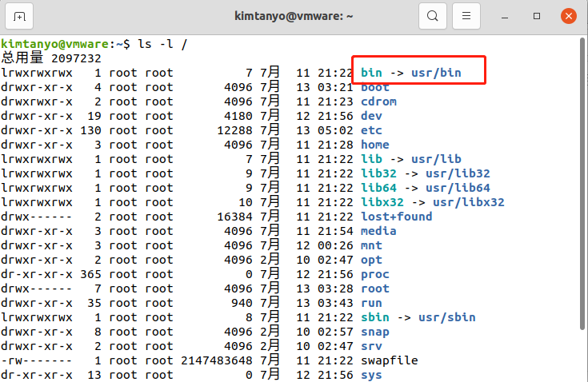The image size is (588, 382).
Task: Click the link target usr/lib32
Action: [458, 173]
